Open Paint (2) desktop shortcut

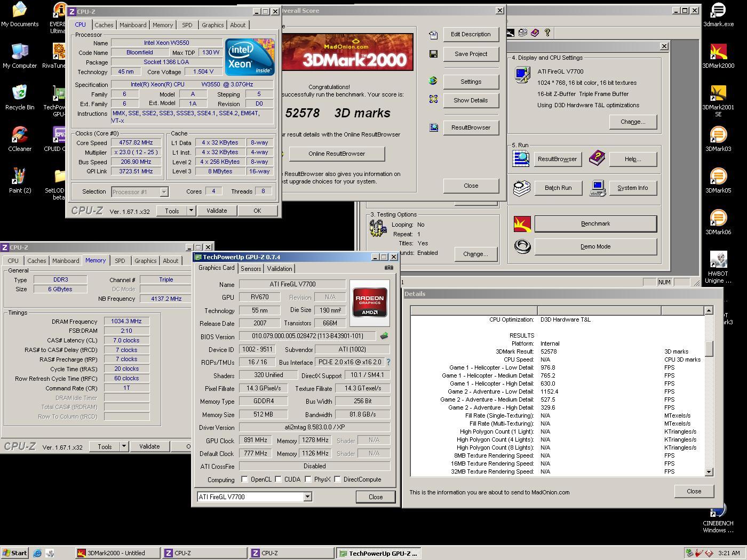click(x=20, y=181)
